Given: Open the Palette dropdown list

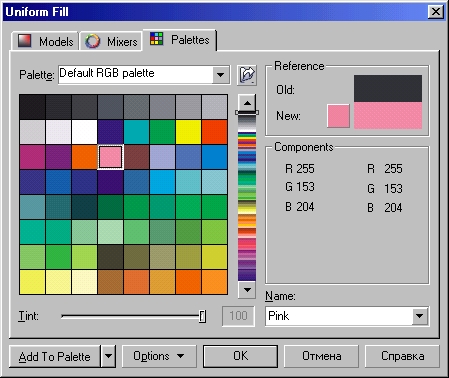Looking at the screenshot, I should [220, 74].
